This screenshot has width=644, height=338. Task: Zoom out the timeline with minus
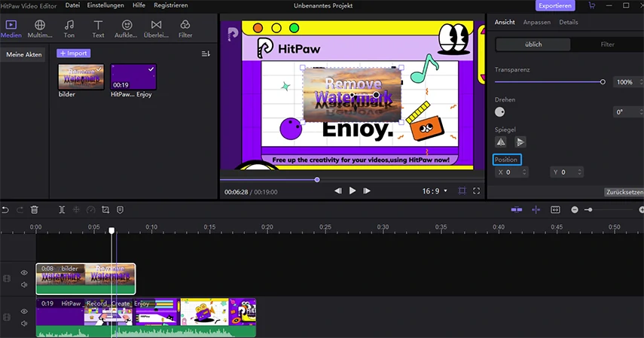pos(575,210)
